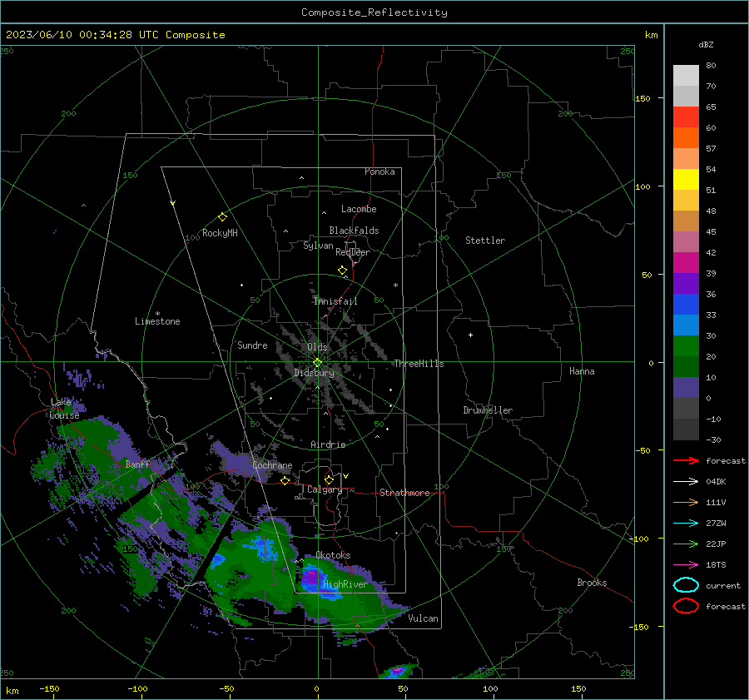749x700 pixels.
Task: Click the ThreeHills label
Action: [419, 364]
